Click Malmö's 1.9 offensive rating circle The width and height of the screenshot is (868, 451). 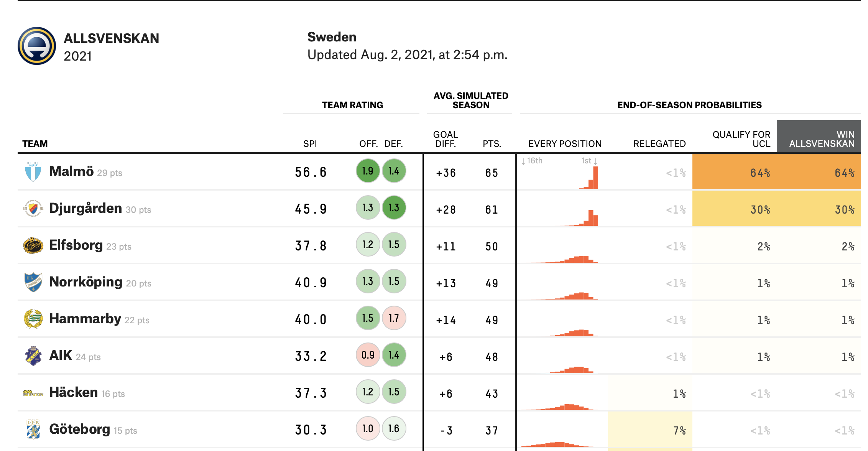pos(368,171)
